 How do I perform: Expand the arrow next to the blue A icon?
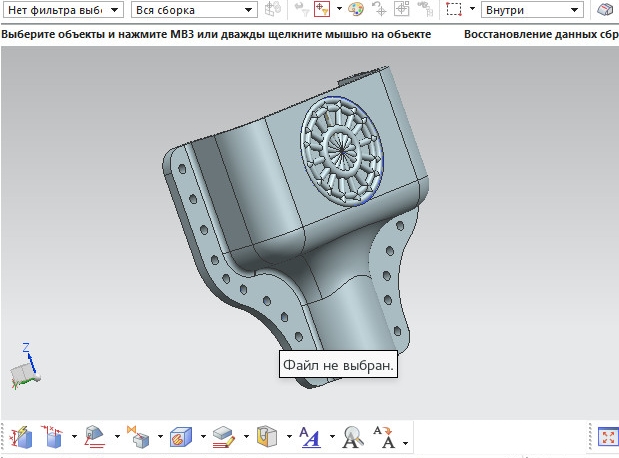[x=331, y=438]
